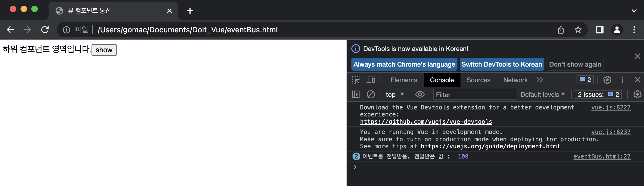Image resolution: width=644 pixels, height=186 pixels.
Task: Open DevTools customize three-dot menu
Action: pyautogui.click(x=622, y=80)
